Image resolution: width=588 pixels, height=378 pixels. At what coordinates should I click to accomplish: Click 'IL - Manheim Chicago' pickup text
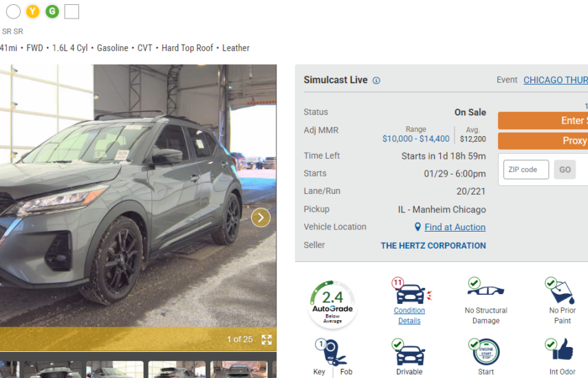click(442, 210)
